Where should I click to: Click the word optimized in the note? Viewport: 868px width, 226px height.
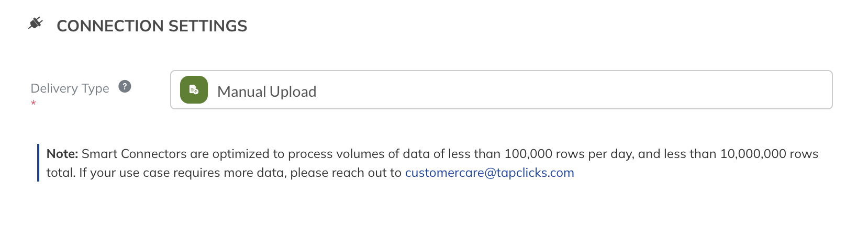[x=241, y=154]
